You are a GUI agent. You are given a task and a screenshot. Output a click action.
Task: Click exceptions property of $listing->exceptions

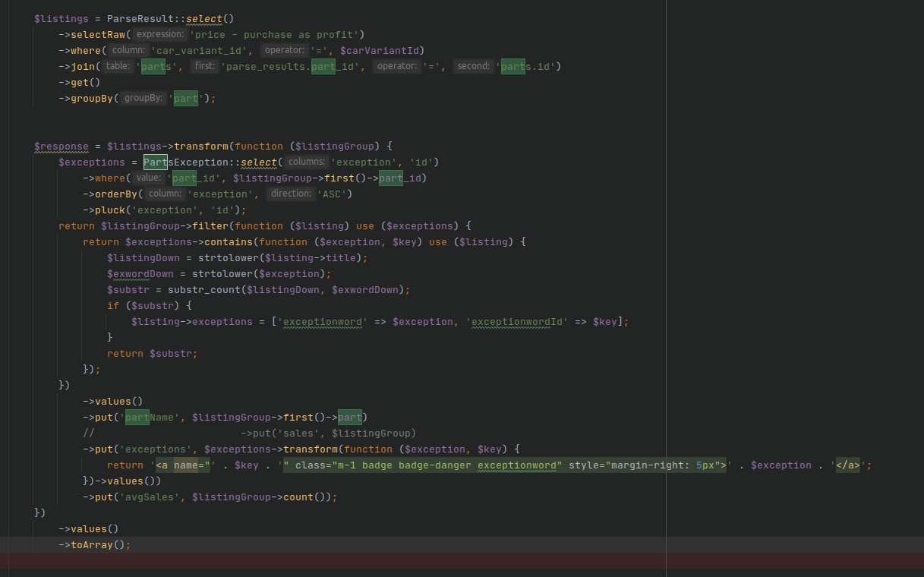pyautogui.click(x=222, y=321)
